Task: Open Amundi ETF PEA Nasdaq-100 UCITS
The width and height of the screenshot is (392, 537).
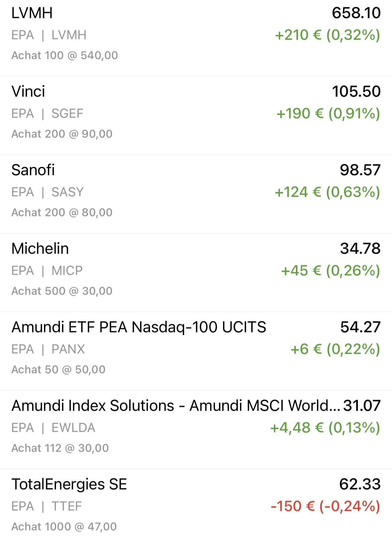Action: pos(139,327)
